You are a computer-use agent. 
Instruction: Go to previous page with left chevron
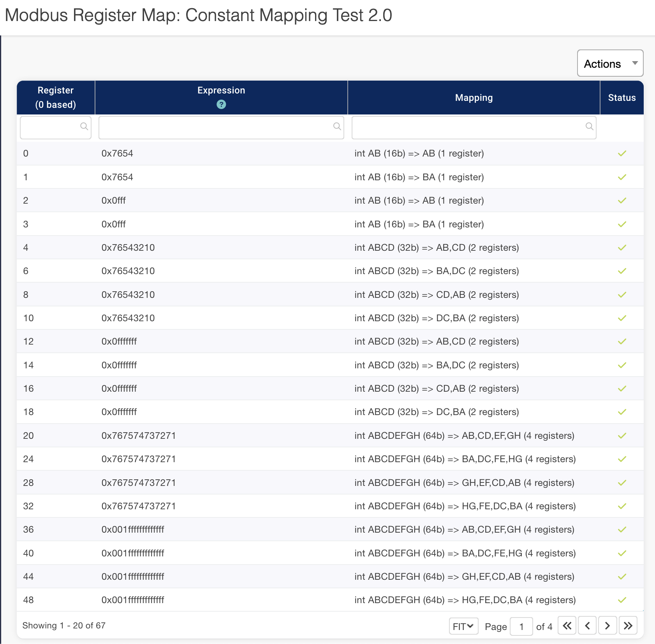click(x=587, y=626)
